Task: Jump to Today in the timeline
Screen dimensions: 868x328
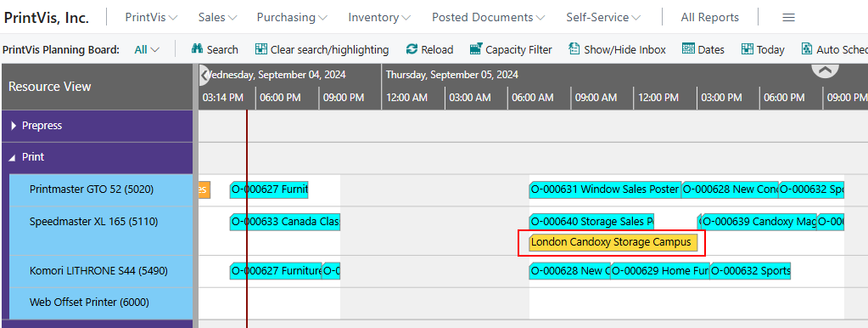Action: click(x=763, y=49)
